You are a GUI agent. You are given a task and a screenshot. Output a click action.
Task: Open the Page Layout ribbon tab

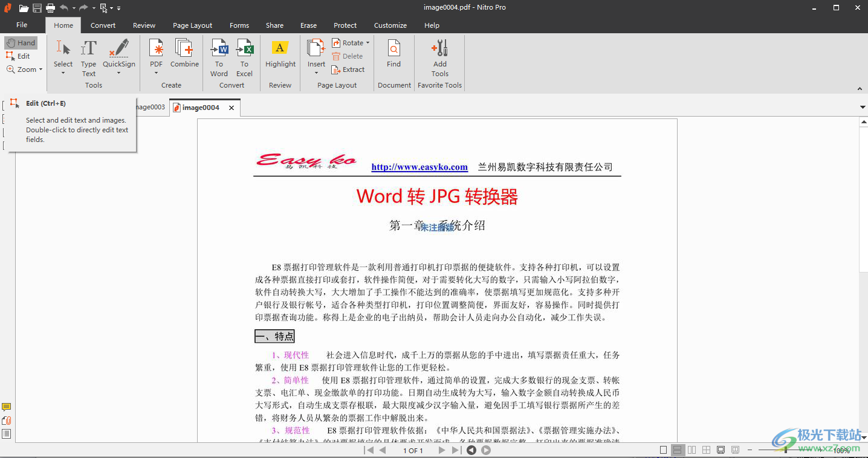(192, 25)
